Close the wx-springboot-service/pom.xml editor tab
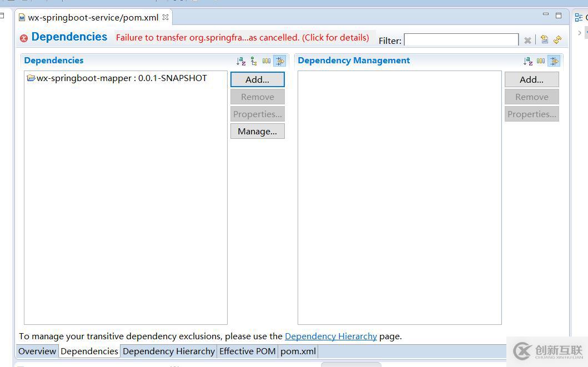 tap(165, 17)
